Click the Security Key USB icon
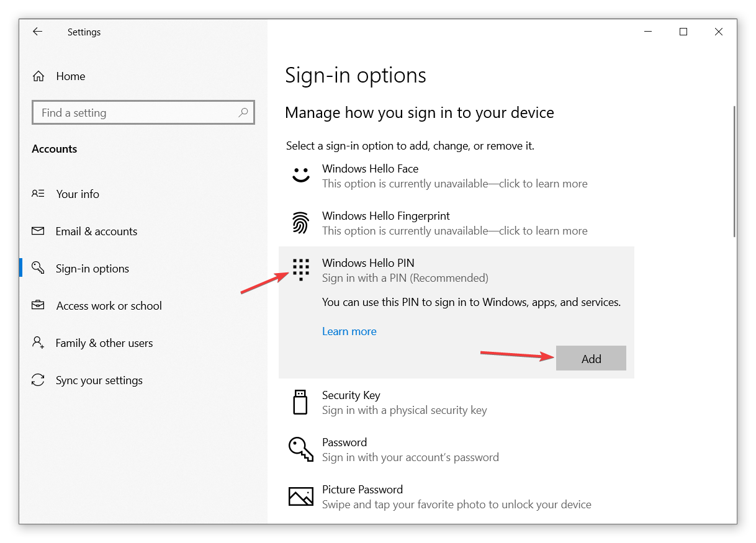 300,402
